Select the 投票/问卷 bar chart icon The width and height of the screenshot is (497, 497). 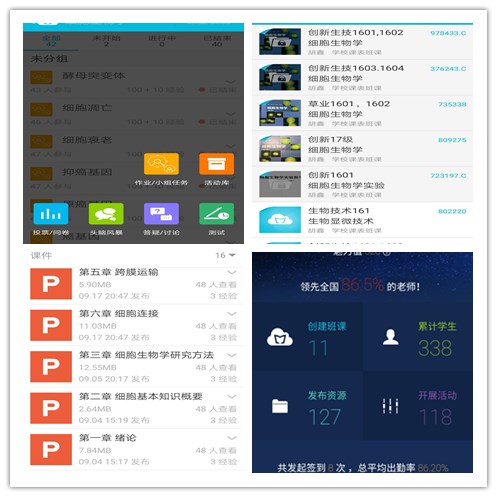click(x=51, y=214)
